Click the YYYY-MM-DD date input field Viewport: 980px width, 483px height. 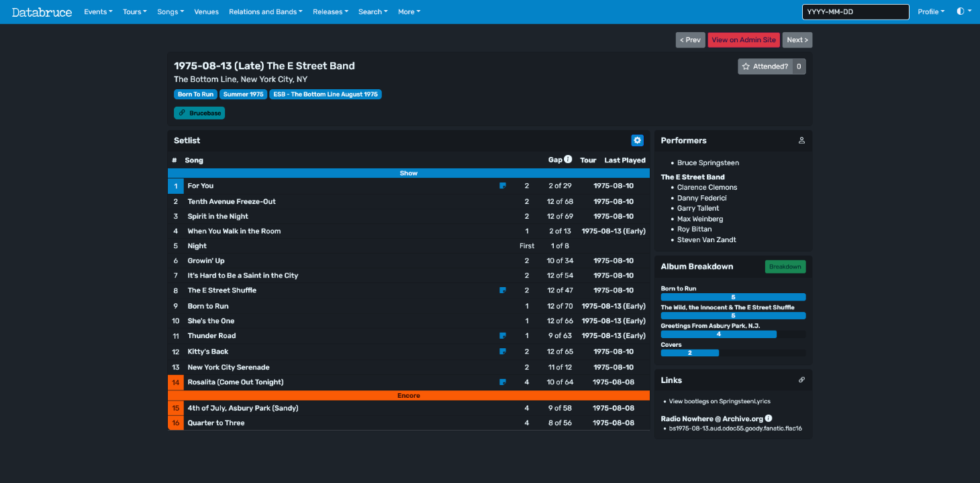(855, 11)
